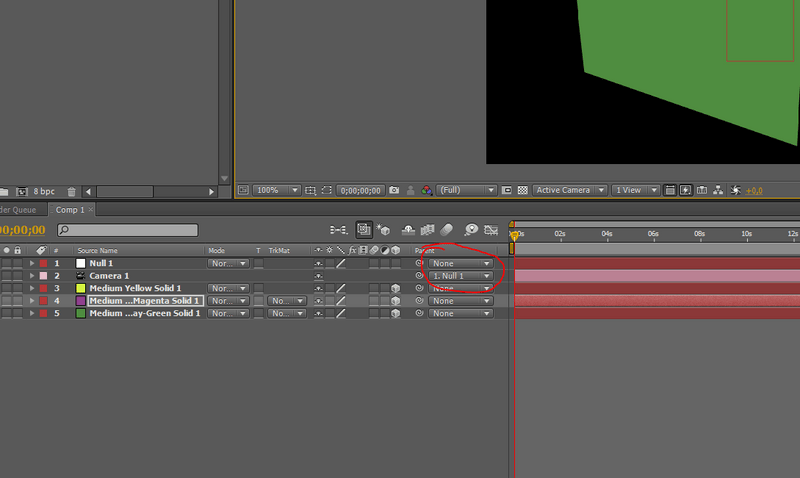Screen dimensions: 800x478
Task: Toggle 3D layer switch for Medium Yellow Solid 1
Action: [395, 288]
